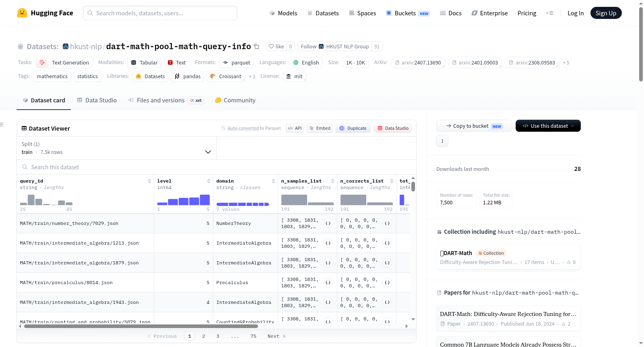Open the Pricing link

click(527, 13)
